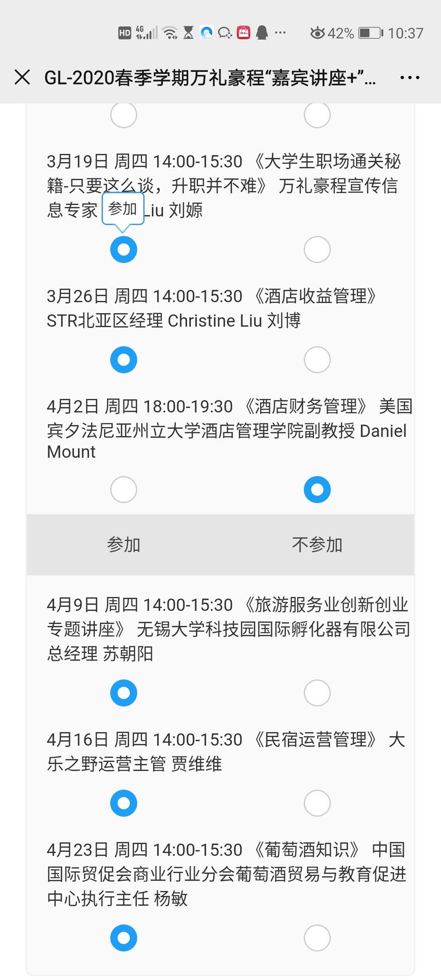Select 不参加 for 葡萄酒知识 lecture
Screen dimensions: 441x980
(317, 938)
